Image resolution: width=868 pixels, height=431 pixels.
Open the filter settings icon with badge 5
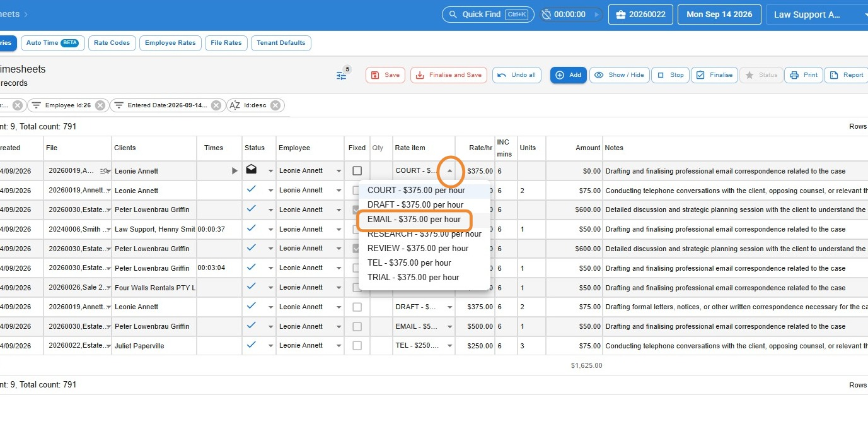coord(342,75)
